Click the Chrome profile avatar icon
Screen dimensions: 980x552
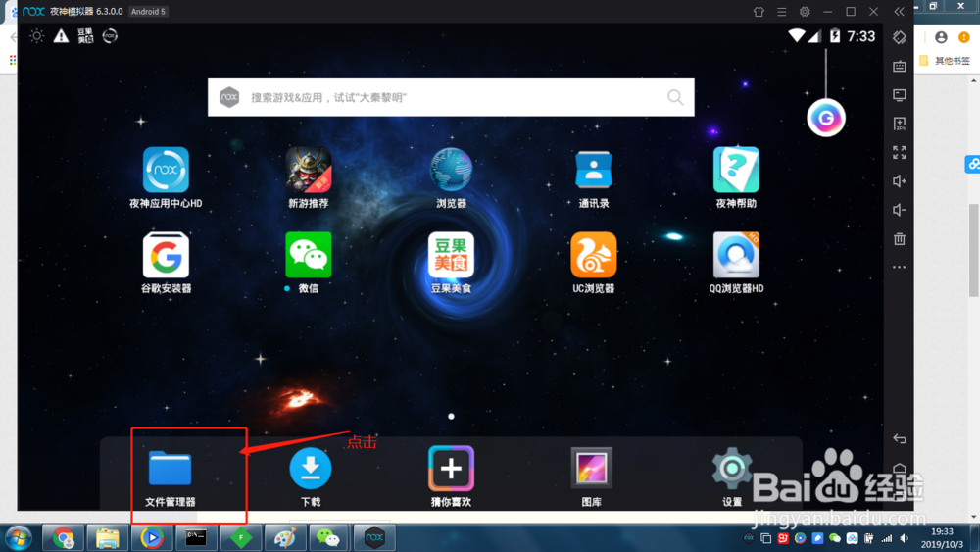[941, 37]
